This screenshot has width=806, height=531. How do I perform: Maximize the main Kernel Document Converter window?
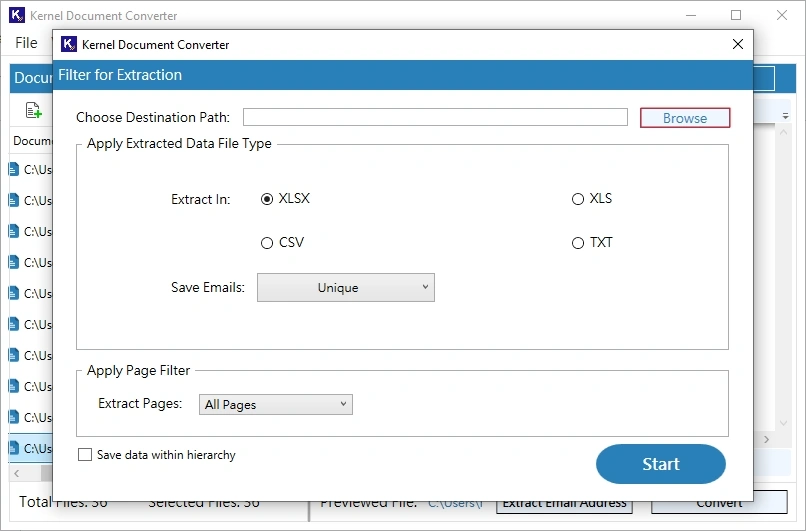[x=736, y=15]
